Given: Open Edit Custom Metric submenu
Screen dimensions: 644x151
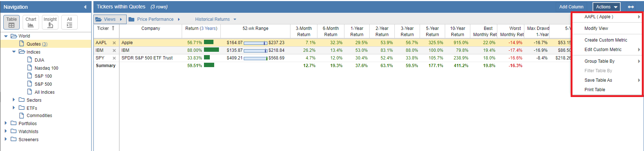Looking at the screenshot, I should pos(608,50).
